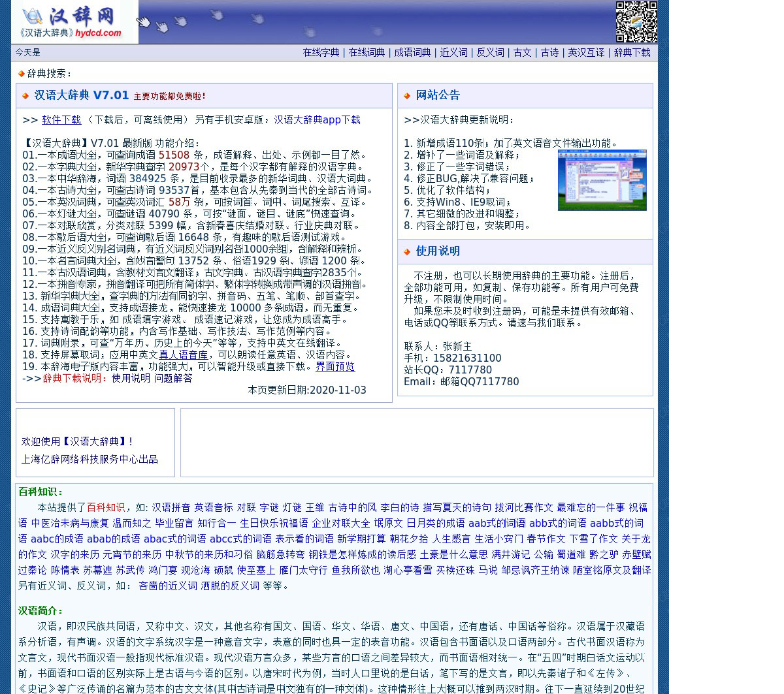Click the QR code in the header
This screenshot has width=784, height=694.
pyautogui.click(x=636, y=22)
